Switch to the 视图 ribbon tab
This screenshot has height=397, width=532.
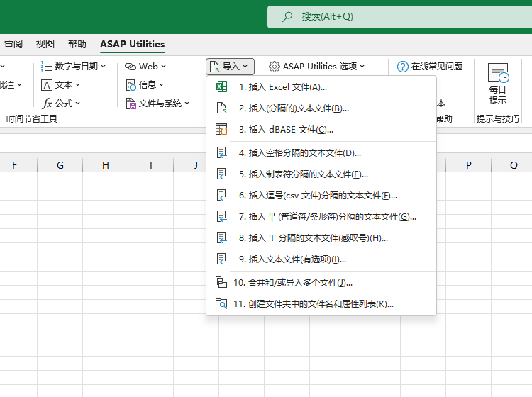click(x=45, y=44)
